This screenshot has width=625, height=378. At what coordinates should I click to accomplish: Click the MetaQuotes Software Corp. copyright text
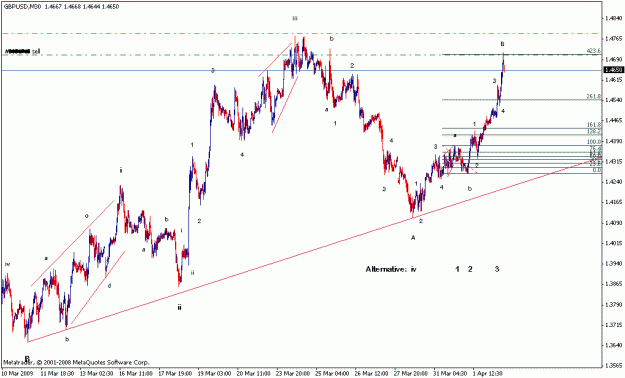click(x=76, y=362)
